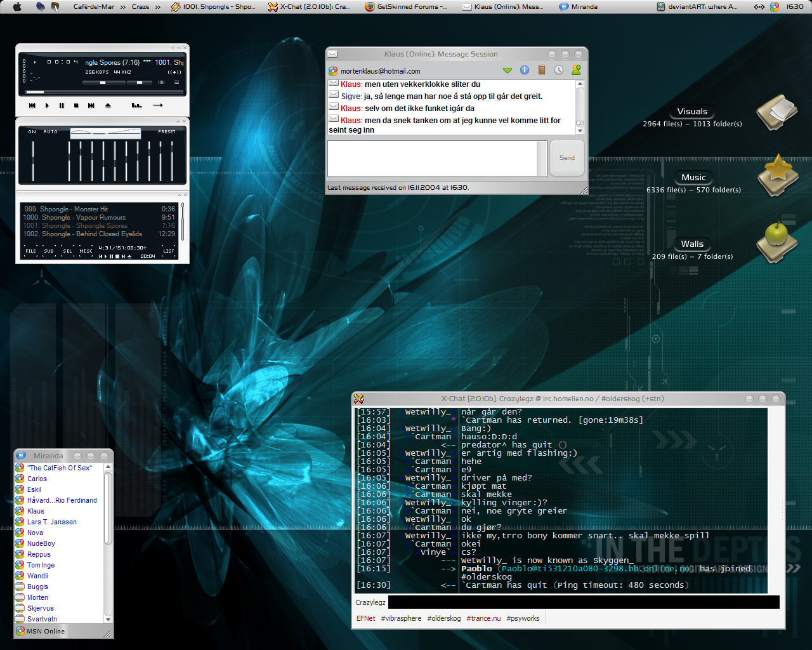Open the Apple menu

point(17,6)
